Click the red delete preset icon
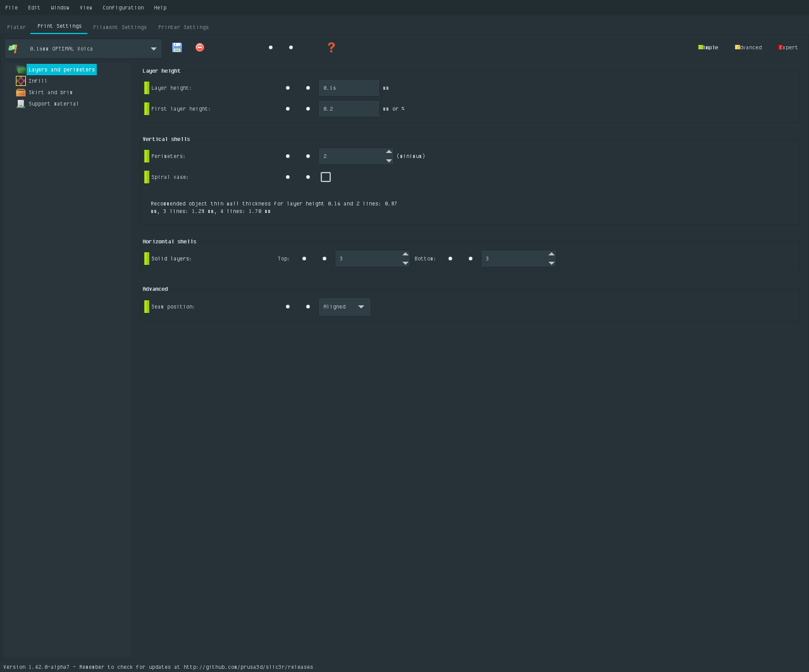Image resolution: width=809 pixels, height=672 pixels. point(200,47)
